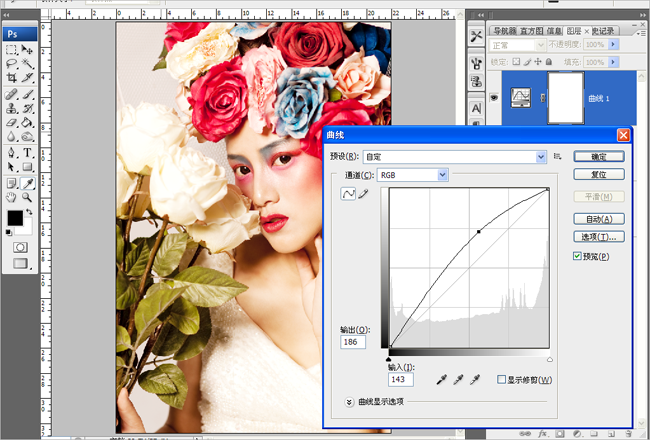Switch to the 直方图 Histogram tab
Viewport: 650px width, 440px height.
click(x=531, y=31)
